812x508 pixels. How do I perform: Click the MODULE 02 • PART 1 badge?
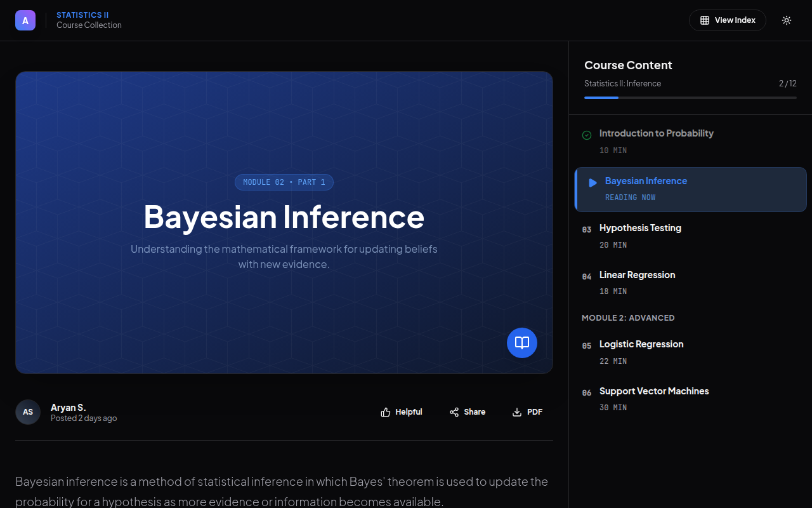tap(284, 182)
